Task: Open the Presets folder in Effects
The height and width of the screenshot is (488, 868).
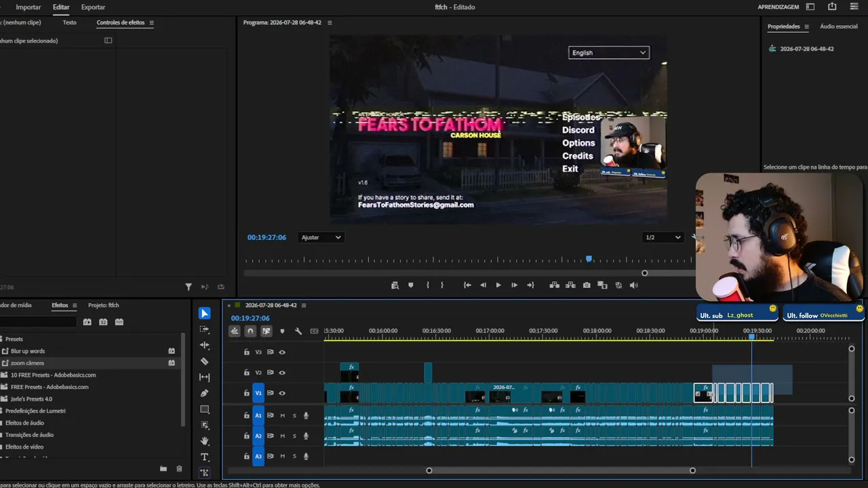Action: point(14,339)
